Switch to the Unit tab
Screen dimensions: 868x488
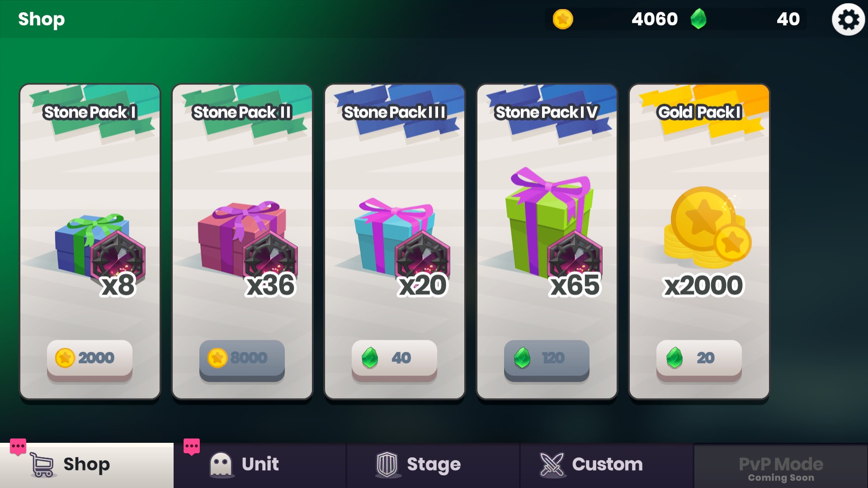(x=260, y=465)
